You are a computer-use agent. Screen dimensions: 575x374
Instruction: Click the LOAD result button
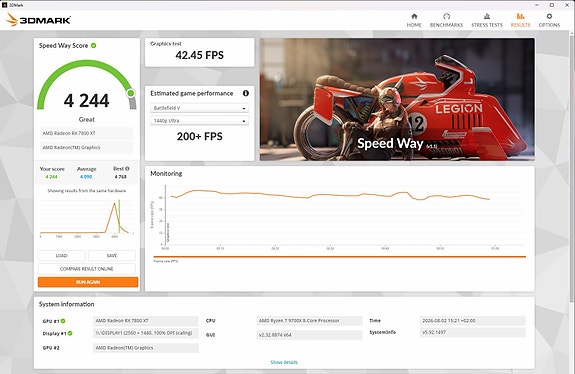[x=62, y=256]
